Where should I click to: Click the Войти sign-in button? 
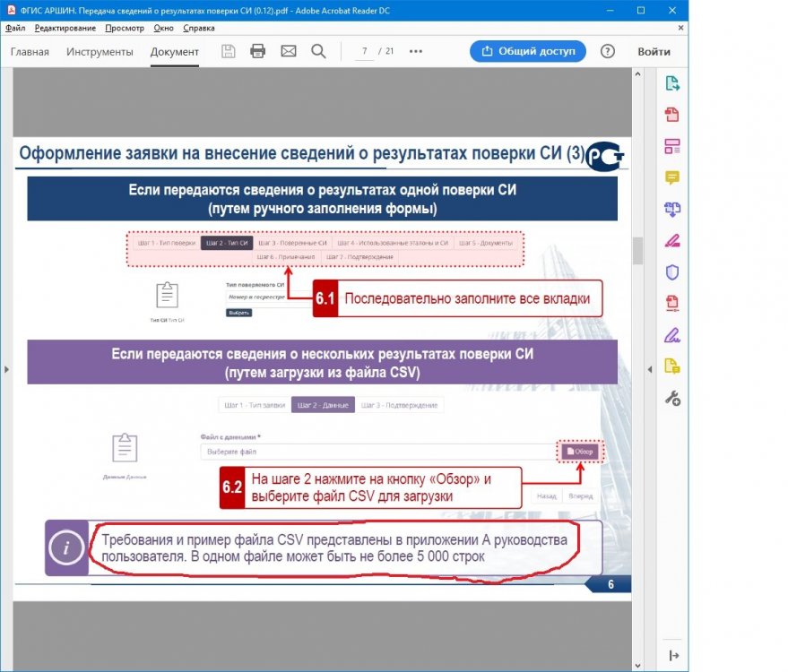pos(654,51)
